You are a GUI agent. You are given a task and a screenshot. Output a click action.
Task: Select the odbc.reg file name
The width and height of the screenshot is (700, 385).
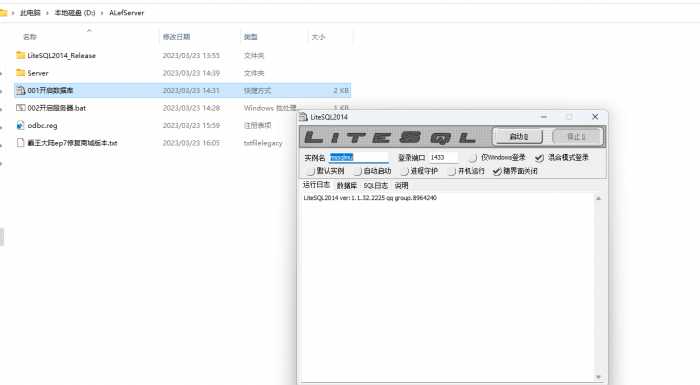point(42,126)
